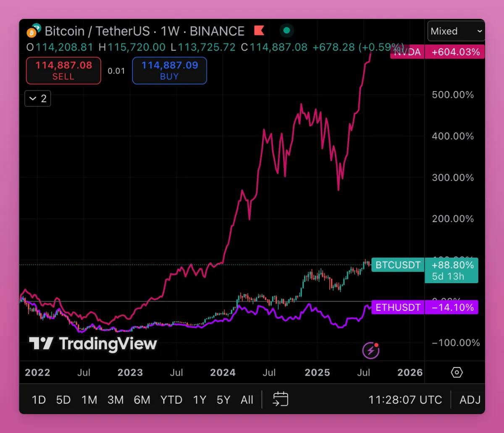Expand the collapsed indicators legend chevron
The image size is (504, 433).
[x=38, y=99]
